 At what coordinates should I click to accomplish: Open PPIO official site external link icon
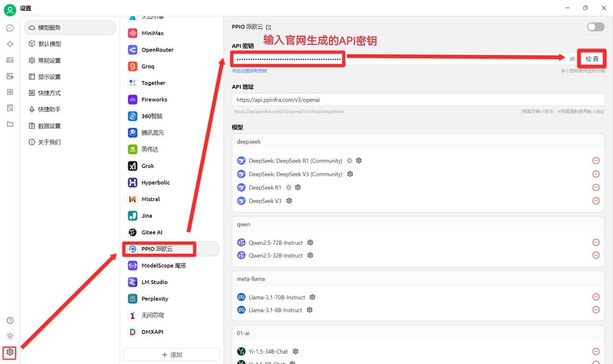268,27
